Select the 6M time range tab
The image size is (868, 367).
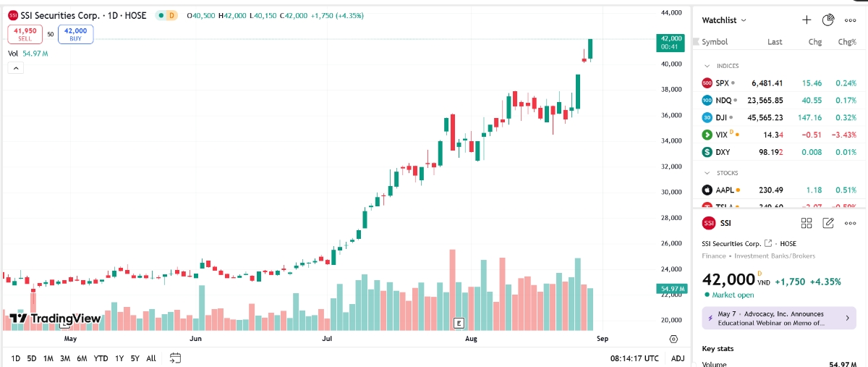click(x=82, y=358)
